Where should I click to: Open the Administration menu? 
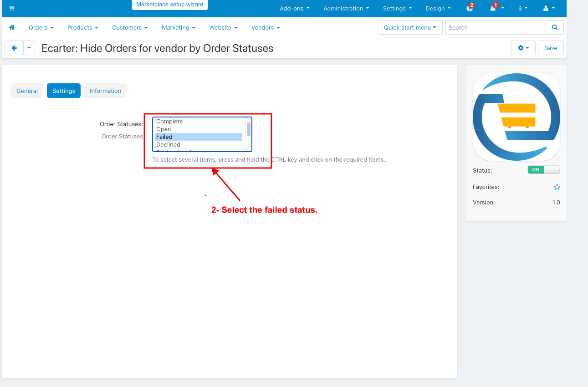click(x=346, y=8)
